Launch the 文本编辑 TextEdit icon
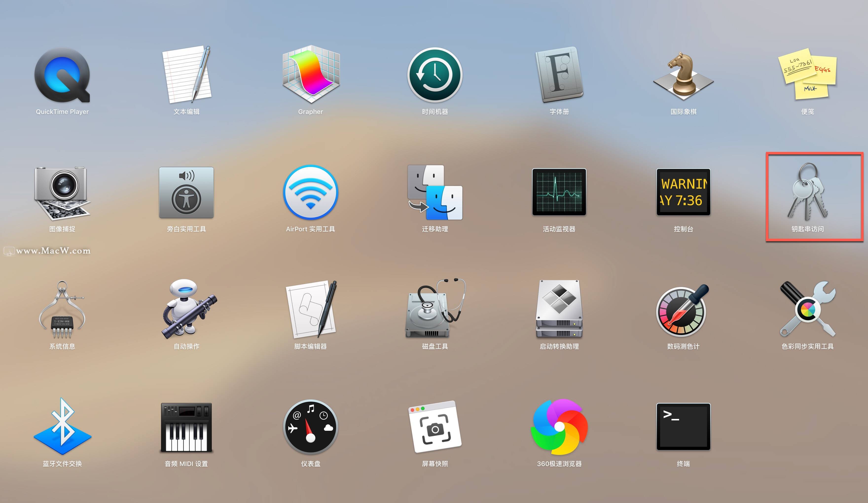 [186, 74]
